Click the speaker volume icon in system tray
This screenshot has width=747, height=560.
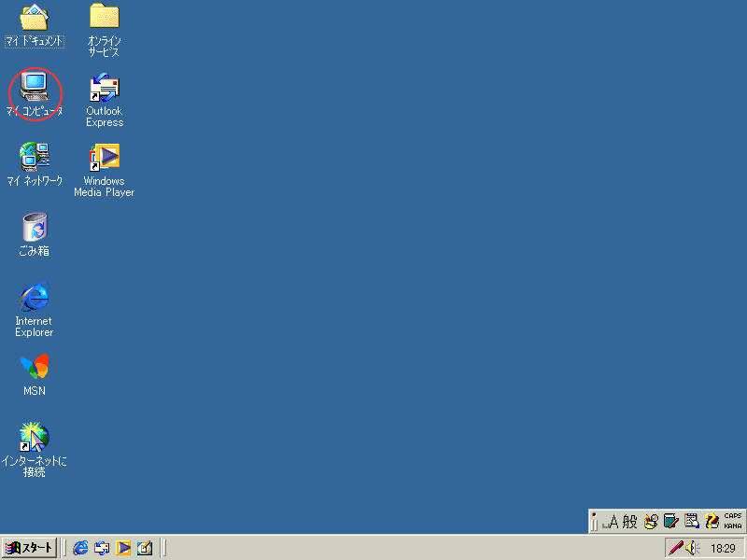(693, 548)
